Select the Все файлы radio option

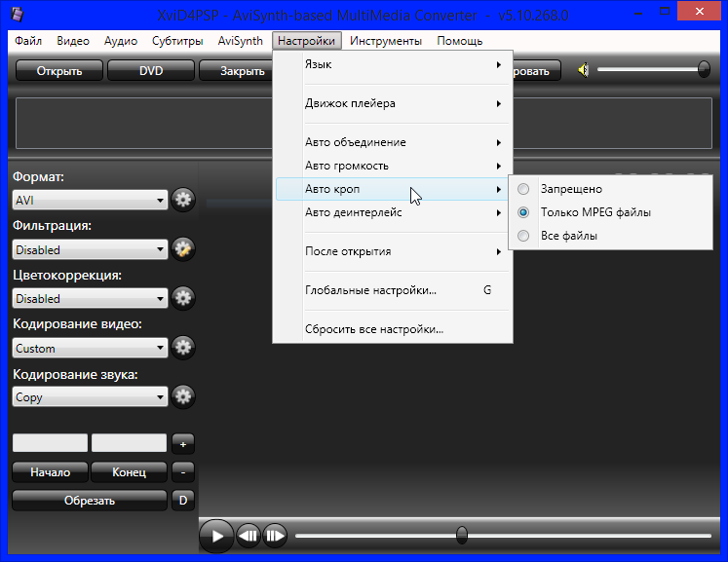pyautogui.click(x=524, y=236)
